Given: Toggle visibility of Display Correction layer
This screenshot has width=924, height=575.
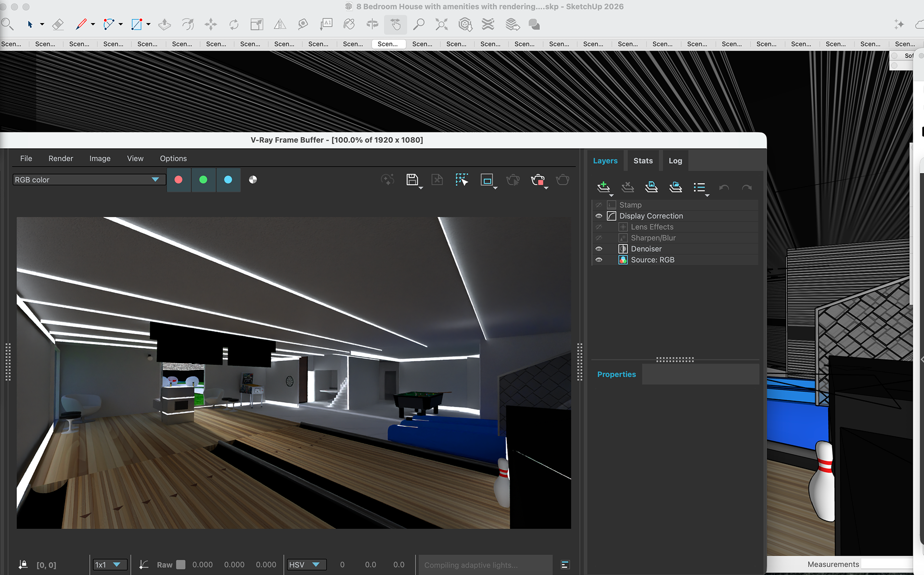Looking at the screenshot, I should coord(599,216).
